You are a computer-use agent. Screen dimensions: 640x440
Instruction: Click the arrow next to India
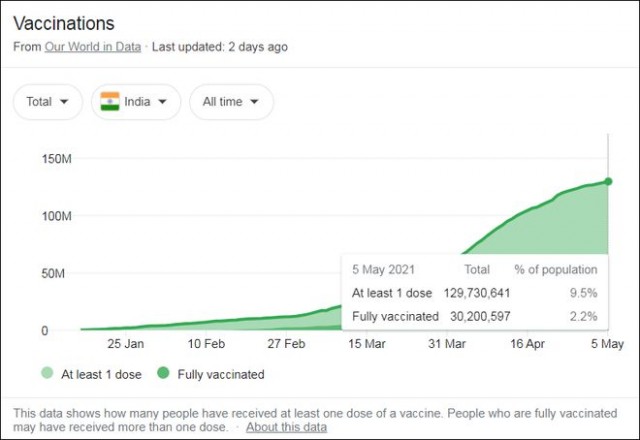tap(162, 102)
